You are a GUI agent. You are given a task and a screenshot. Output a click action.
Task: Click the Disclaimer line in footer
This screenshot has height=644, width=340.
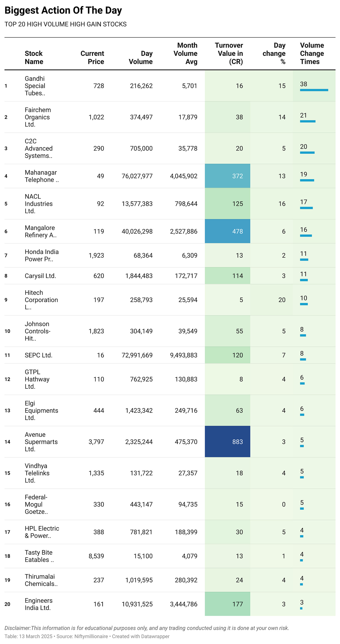point(147,628)
